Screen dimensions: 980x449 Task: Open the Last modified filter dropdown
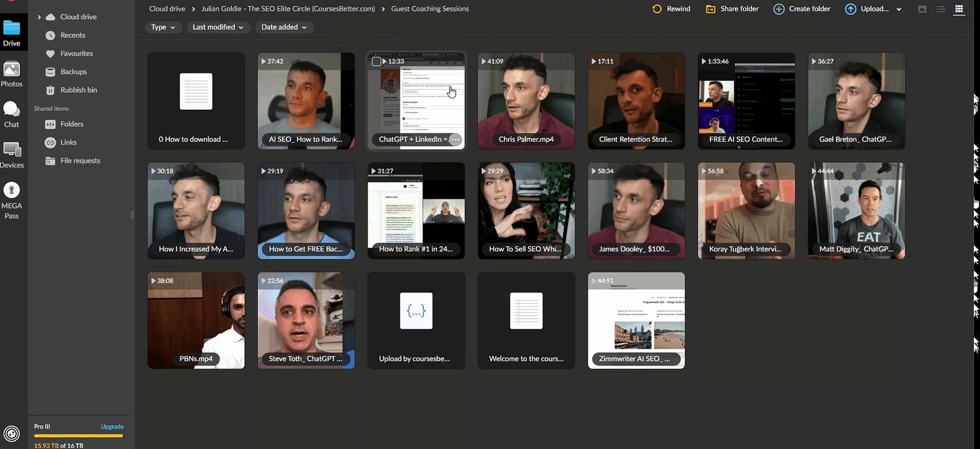click(x=218, y=27)
